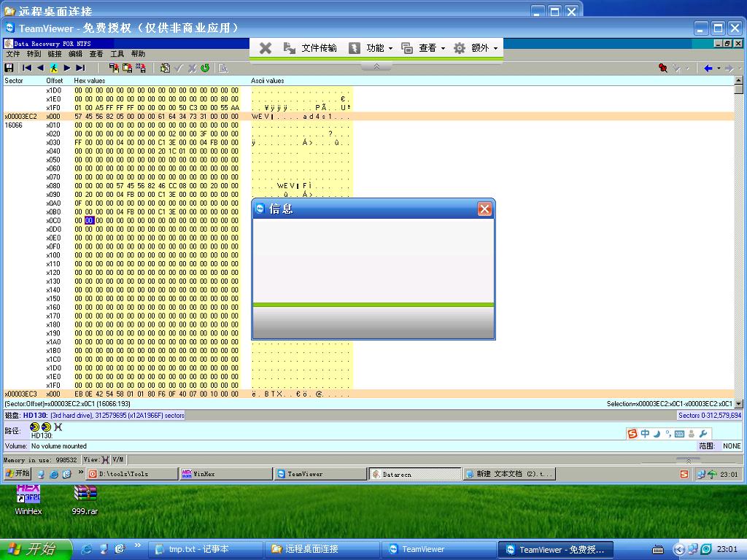
Task: Open the 编辑 menu
Action: click(75, 54)
